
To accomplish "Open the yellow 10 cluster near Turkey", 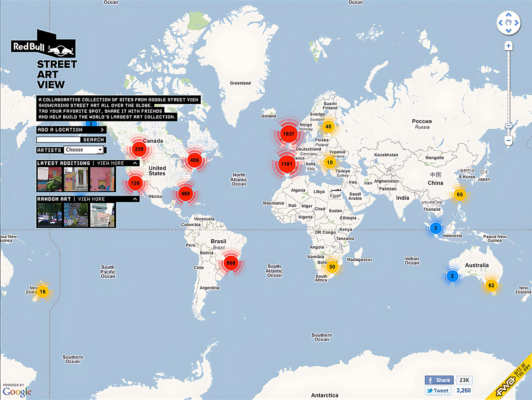I will point(330,163).
